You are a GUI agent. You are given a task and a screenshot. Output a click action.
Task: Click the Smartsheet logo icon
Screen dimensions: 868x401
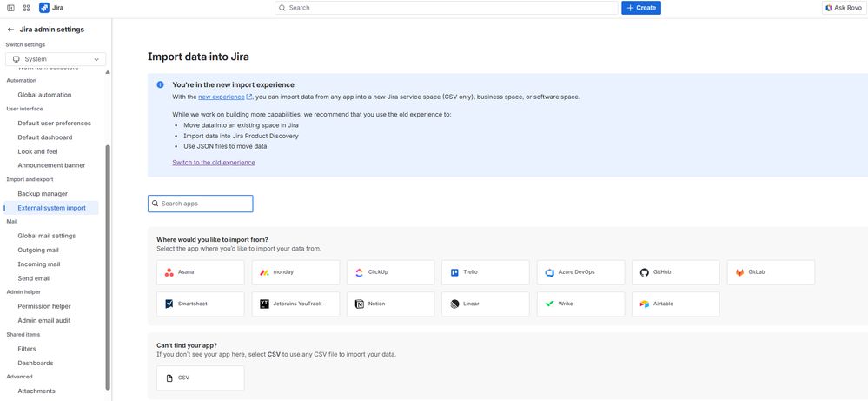[x=169, y=304]
